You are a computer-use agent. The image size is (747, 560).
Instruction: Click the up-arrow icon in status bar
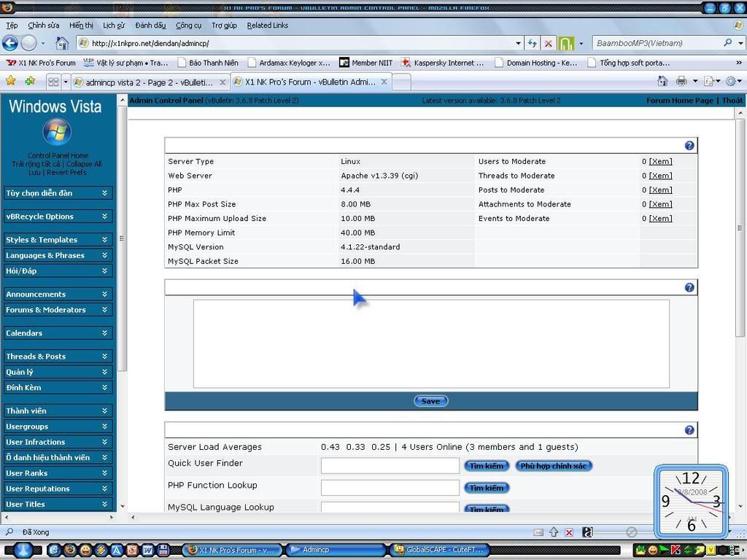click(x=554, y=532)
